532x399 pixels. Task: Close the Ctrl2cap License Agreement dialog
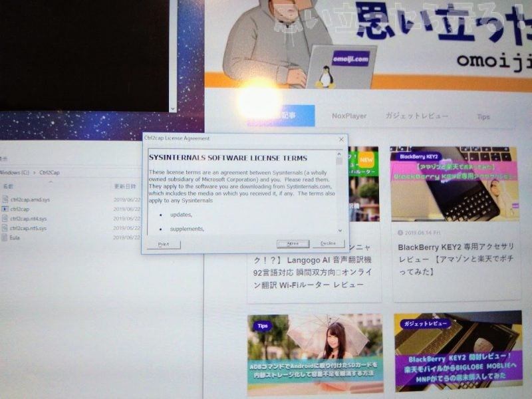click(341, 139)
